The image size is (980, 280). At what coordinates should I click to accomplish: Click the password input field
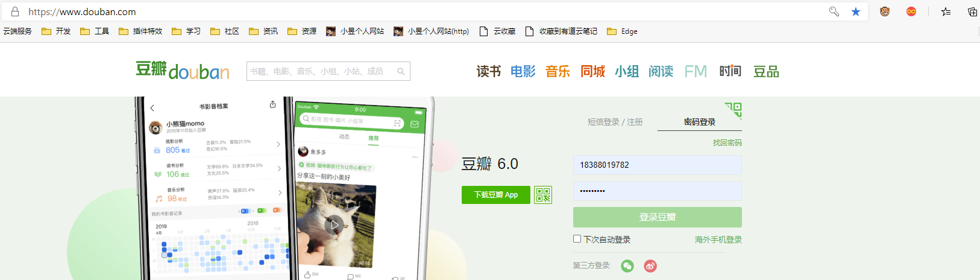[x=658, y=191]
